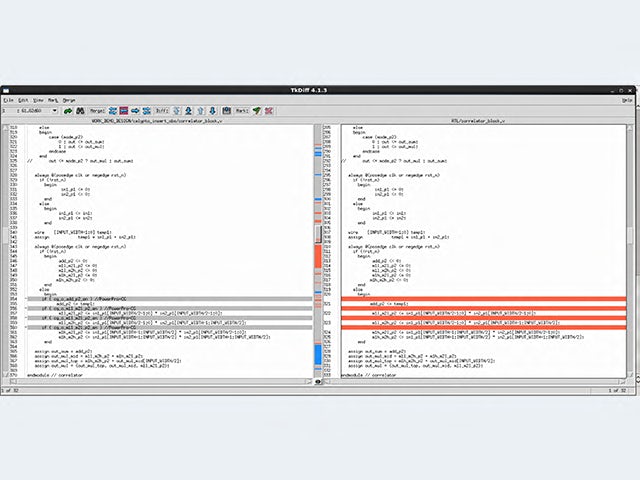Click the red block in diff map
Image resolution: width=640 pixels, height=480 pixels.
pos(318,256)
